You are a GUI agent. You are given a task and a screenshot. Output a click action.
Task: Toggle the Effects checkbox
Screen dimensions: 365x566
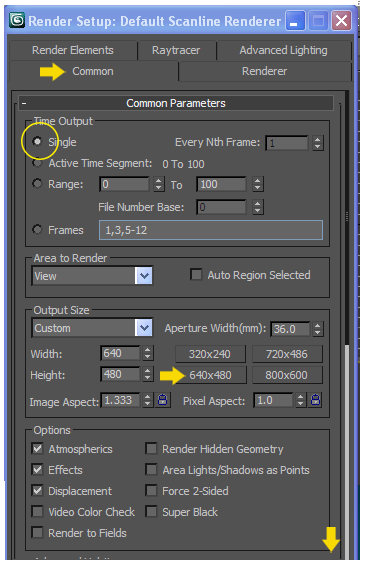click(37, 469)
